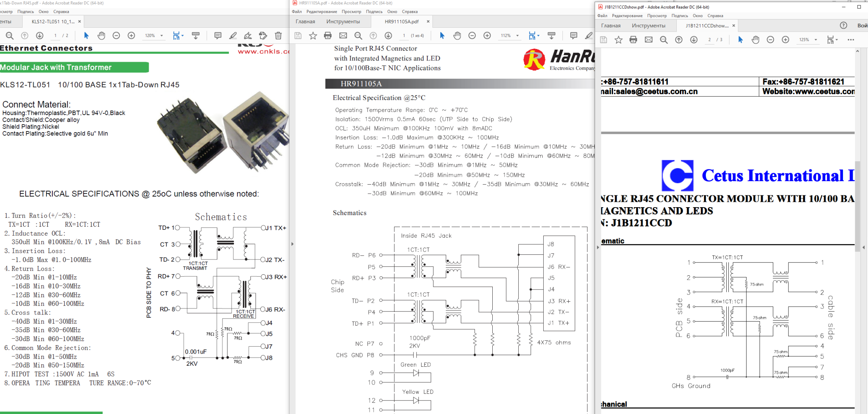Star the HR911105A file as favorite
This screenshot has height=414, width=868.
coord(313,35)
